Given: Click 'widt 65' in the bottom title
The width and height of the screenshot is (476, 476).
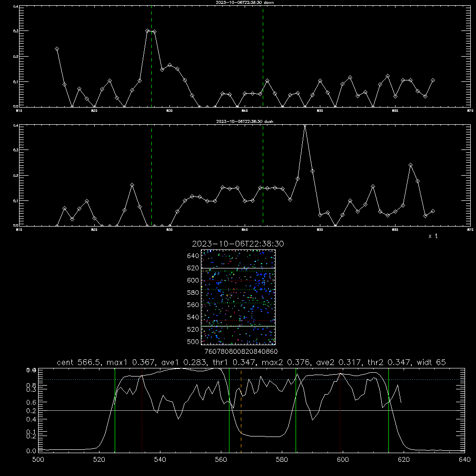Looking at the screenshot, I should (431, 362).
